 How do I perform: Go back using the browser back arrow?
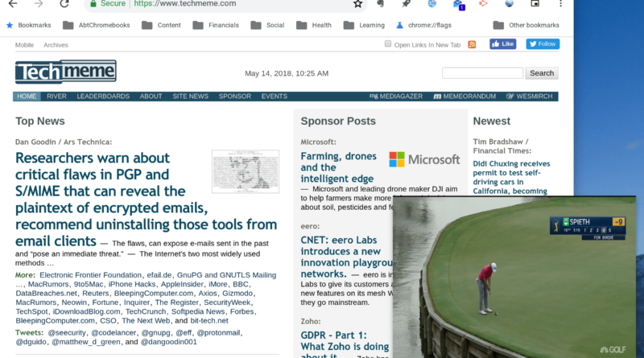13,4
